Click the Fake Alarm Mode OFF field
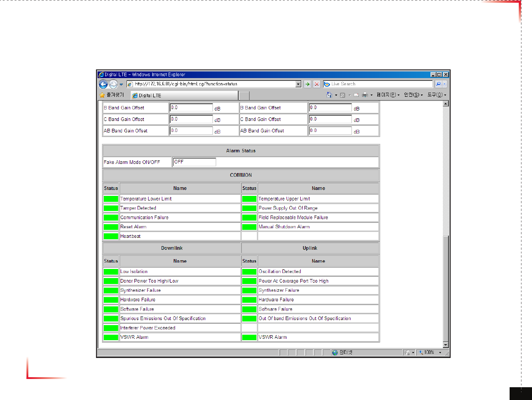Image resolution: width=532 pixels, height=400 pixels. point(194,162)
